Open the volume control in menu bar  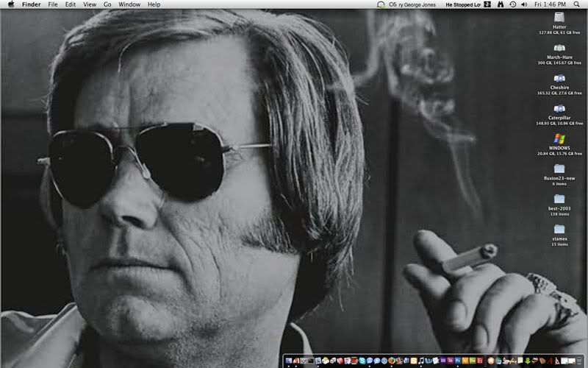pyautogui.click(x=524, y=4)
